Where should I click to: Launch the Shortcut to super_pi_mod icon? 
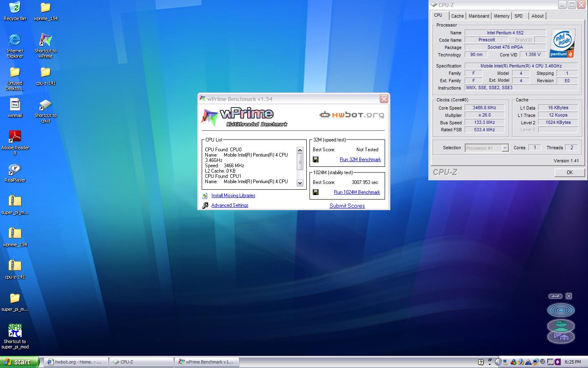(x=15, y=336)
